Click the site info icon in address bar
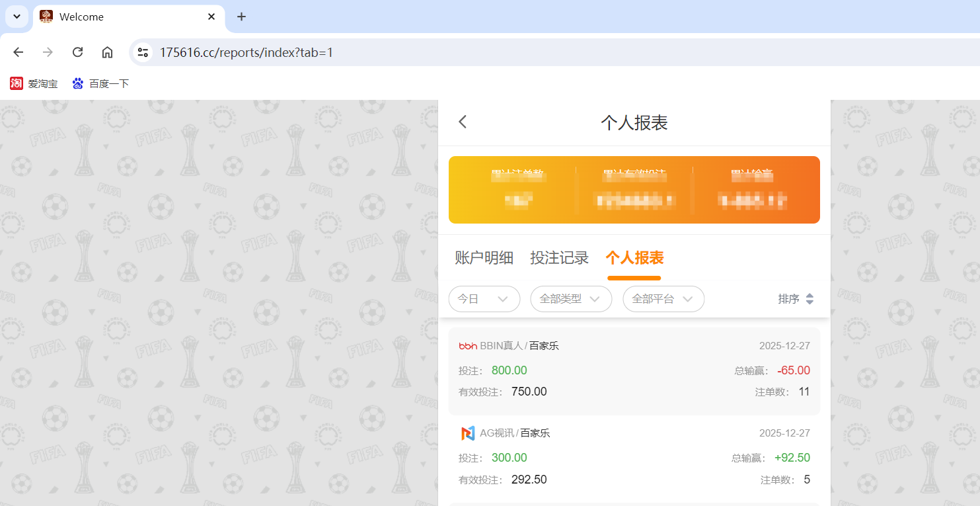The height and width of the screenshot is (506, 980). [x=143, y=52]
